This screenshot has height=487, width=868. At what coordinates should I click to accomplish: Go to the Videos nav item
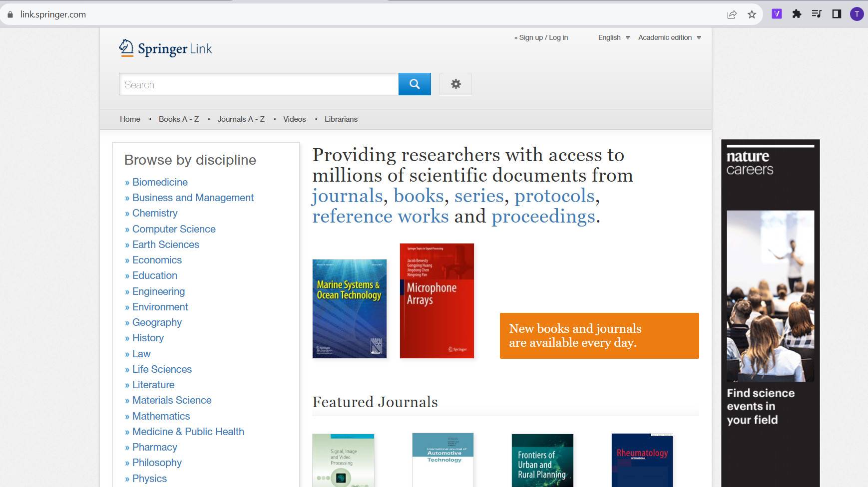click(295, 119)
